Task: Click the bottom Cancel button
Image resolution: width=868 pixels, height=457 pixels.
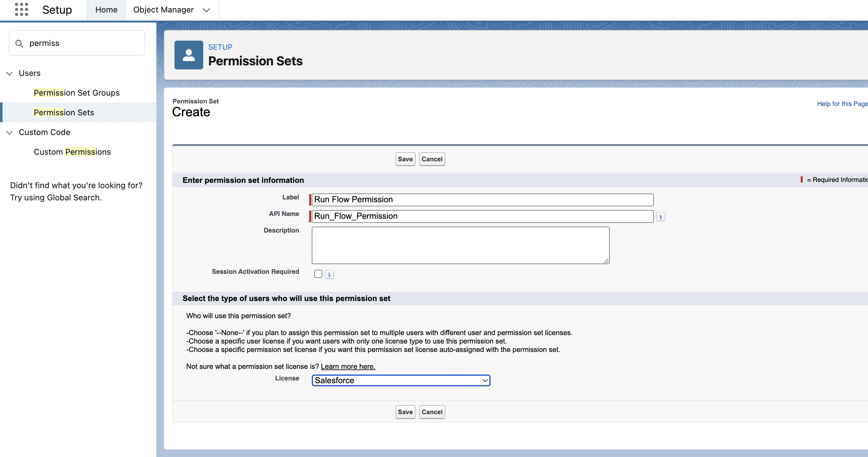Action: [431, 412]
